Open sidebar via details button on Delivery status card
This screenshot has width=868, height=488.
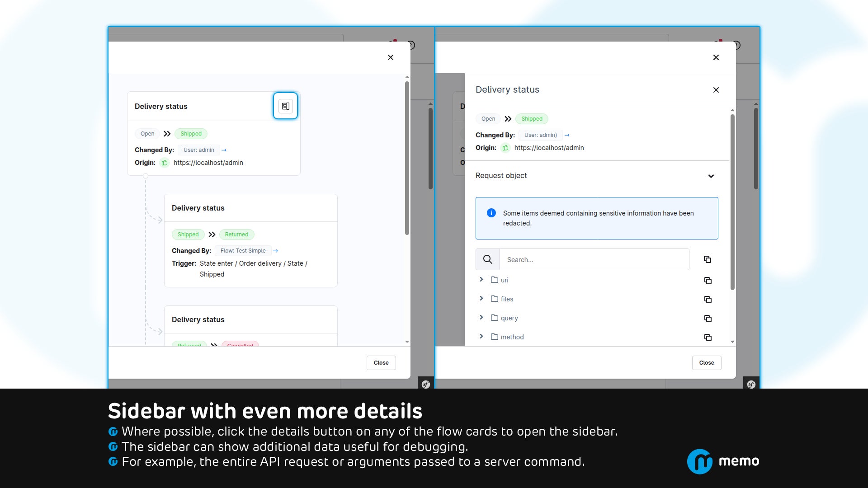(x=285, y=106)
